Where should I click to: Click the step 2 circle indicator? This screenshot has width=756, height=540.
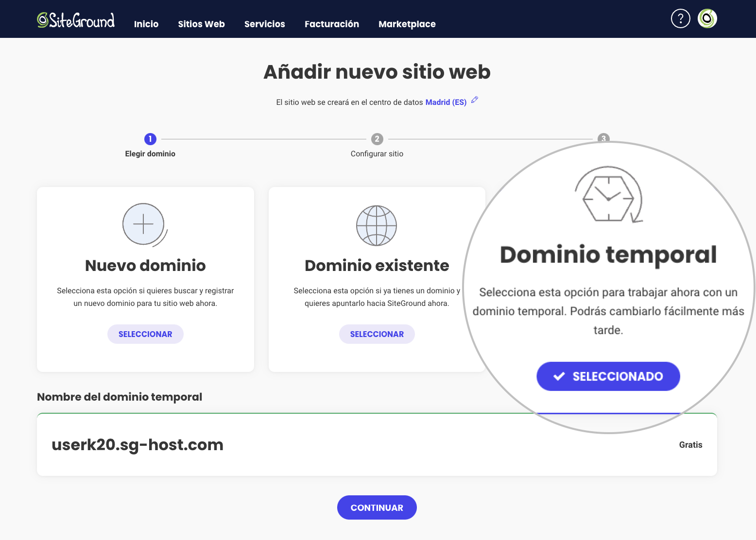pyautogui.click(x=377, y=139)
